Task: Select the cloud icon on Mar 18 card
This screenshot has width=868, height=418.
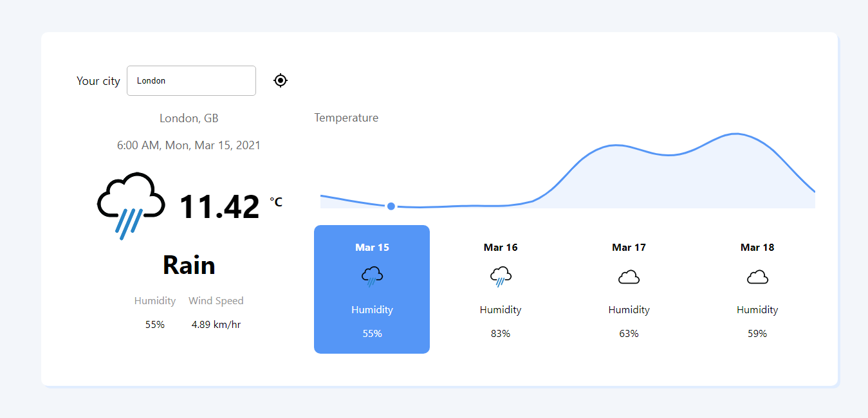Action: 757,276
